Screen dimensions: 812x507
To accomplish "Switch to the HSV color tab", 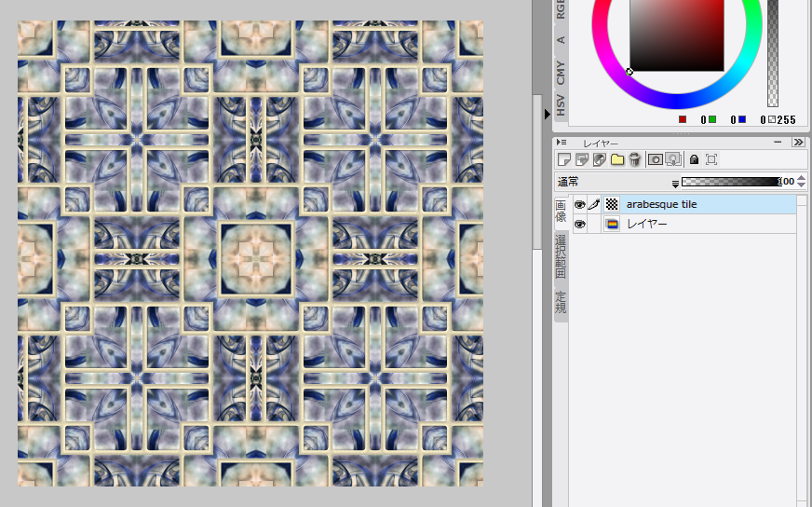I will (561, 104).
